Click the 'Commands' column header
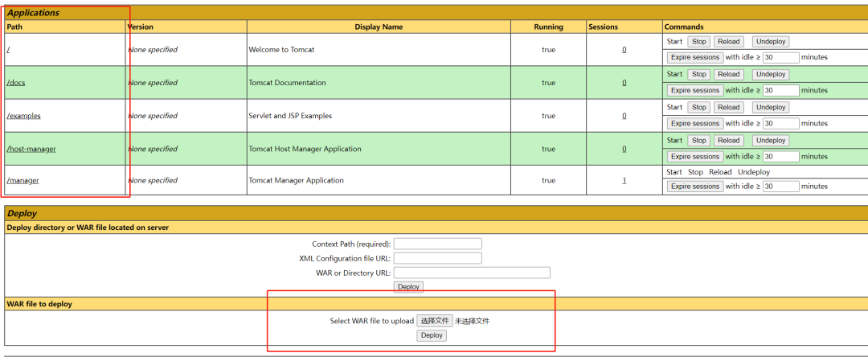 tap(684, 27)
